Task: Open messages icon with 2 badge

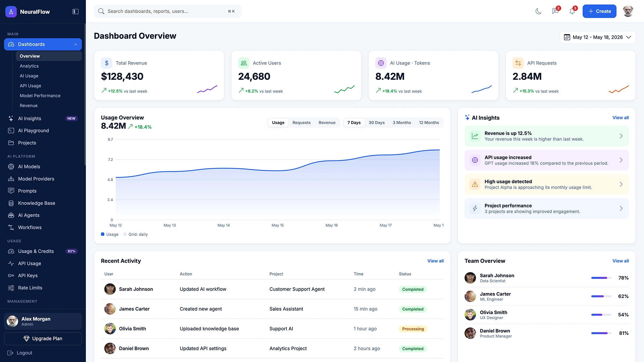Action: [555, 11]
